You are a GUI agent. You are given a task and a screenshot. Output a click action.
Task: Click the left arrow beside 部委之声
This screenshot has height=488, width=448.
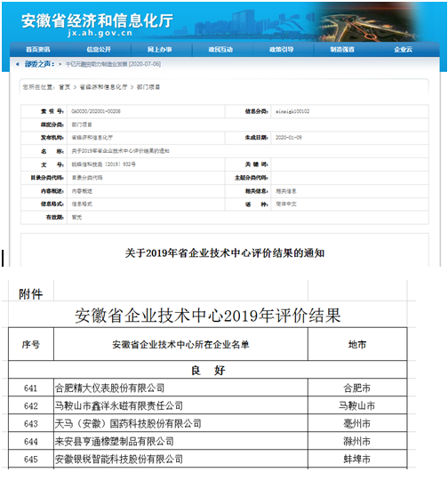coord(18,64)
